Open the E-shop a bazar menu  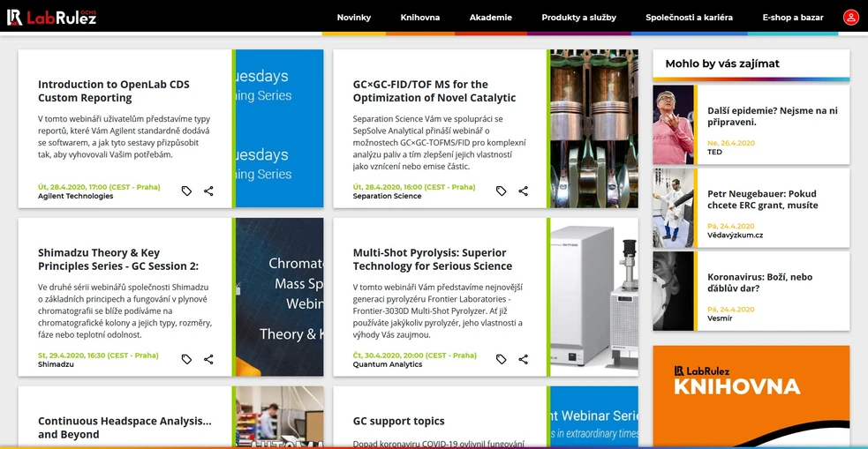[x=793, y=17]
